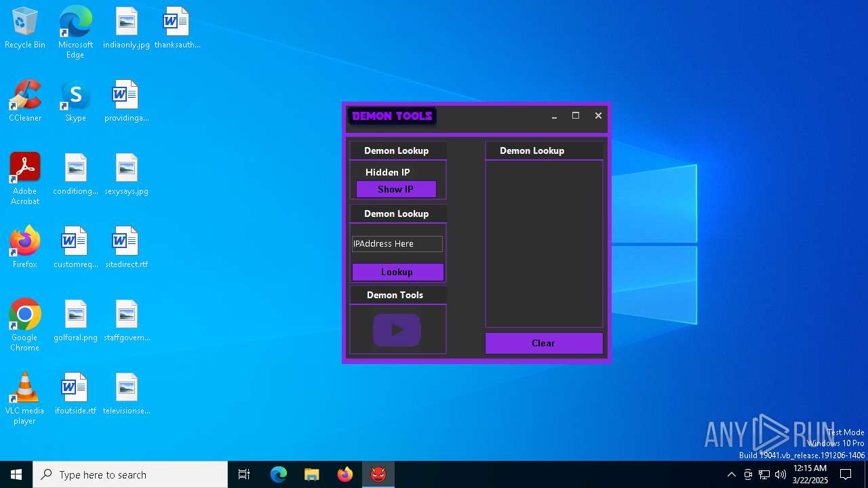This screenshot has width=868, height=488.
Task: Close the Demon Tools window
Action: point(598,116)
